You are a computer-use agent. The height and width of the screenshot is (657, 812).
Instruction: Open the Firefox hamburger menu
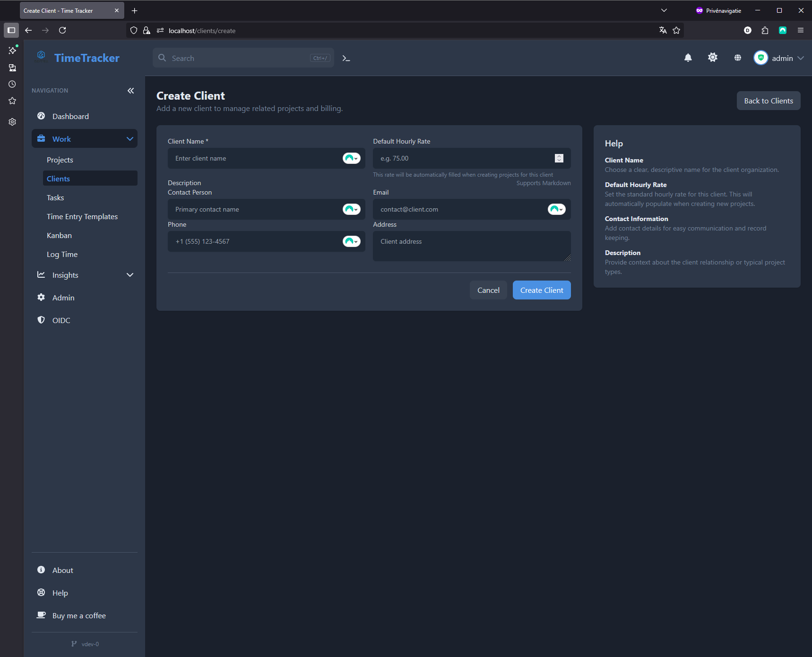801,30
